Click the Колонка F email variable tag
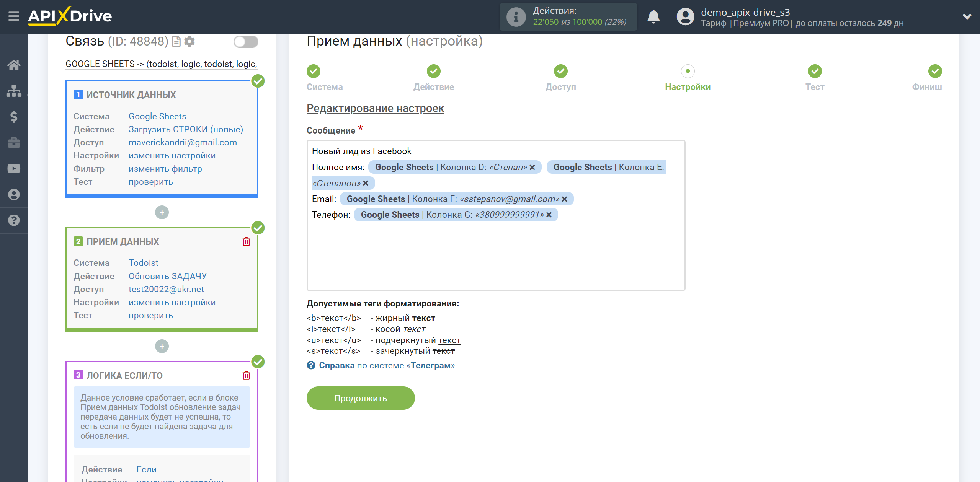Image resolution: width=980 pixels, height=482 pixels. coord(457,199)
